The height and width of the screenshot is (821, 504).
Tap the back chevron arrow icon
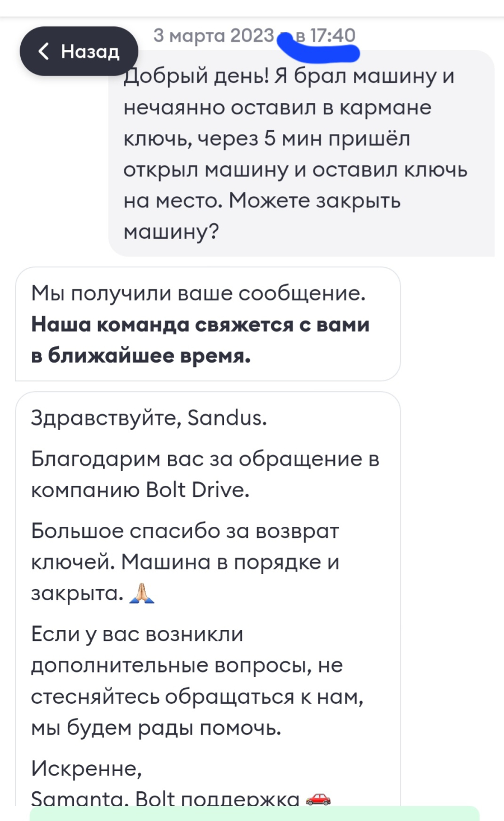pos(44,52)
